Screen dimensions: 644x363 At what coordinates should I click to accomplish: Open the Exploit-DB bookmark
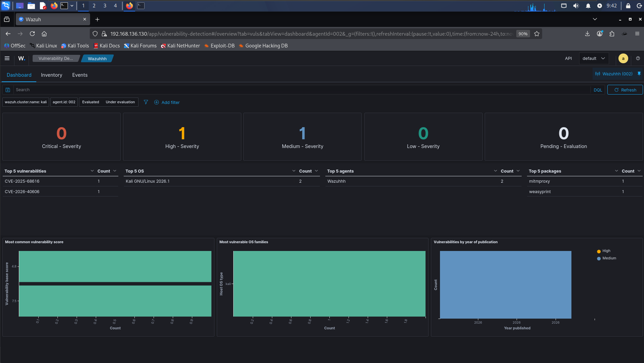[x=219, y=46]
